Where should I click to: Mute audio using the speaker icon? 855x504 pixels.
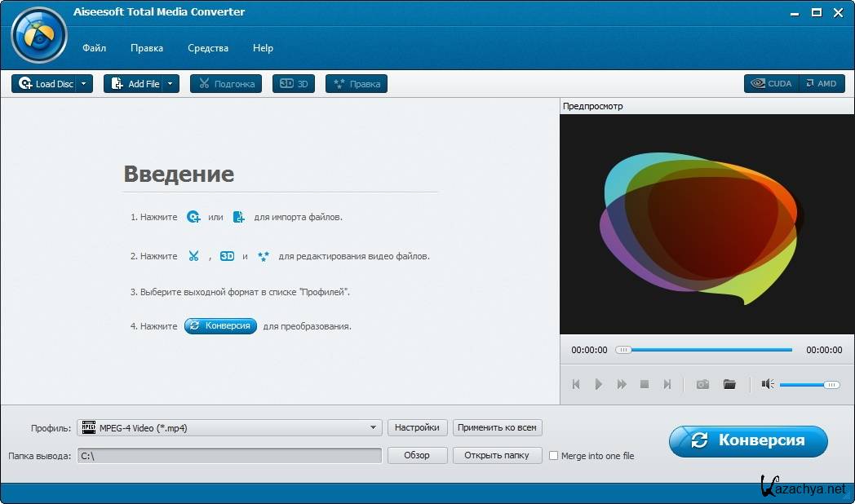click(767, 384)
